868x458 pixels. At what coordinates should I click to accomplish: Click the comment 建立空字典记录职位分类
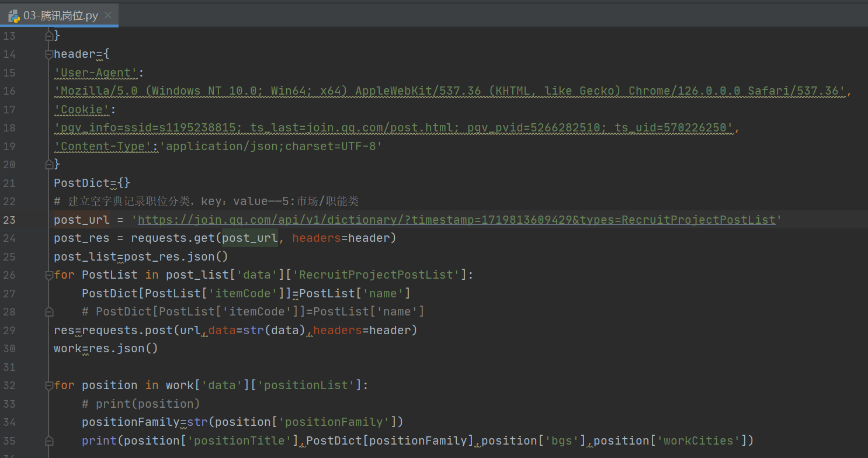click(206, 202)
